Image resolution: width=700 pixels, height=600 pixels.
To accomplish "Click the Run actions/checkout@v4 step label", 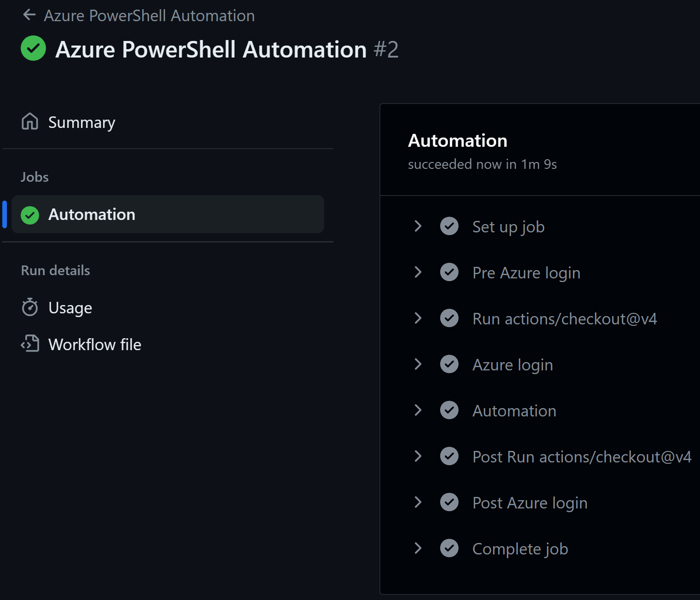I will [565, 319].
